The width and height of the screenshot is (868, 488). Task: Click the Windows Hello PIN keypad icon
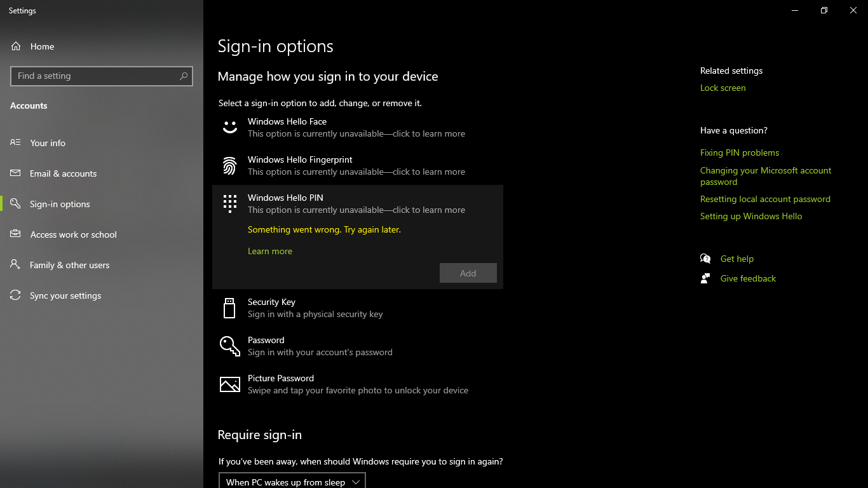point(229,203)
